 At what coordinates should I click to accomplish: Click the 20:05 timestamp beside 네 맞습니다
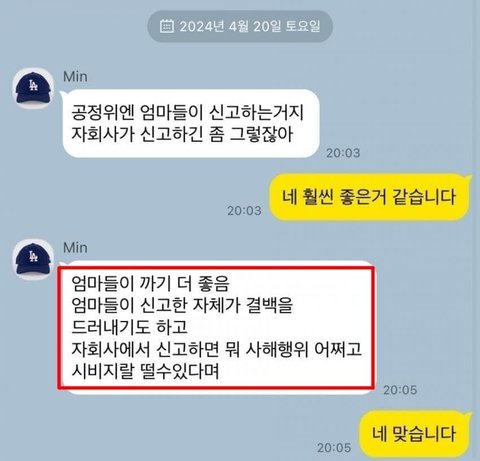(334, 448)
